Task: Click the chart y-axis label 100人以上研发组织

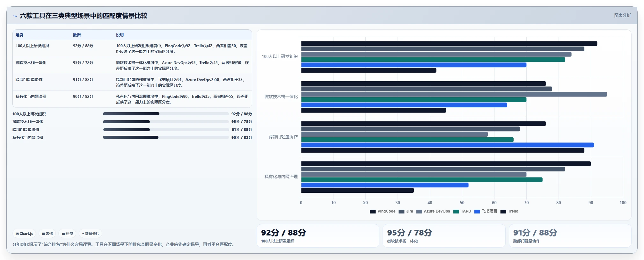Action: (280, 57)
